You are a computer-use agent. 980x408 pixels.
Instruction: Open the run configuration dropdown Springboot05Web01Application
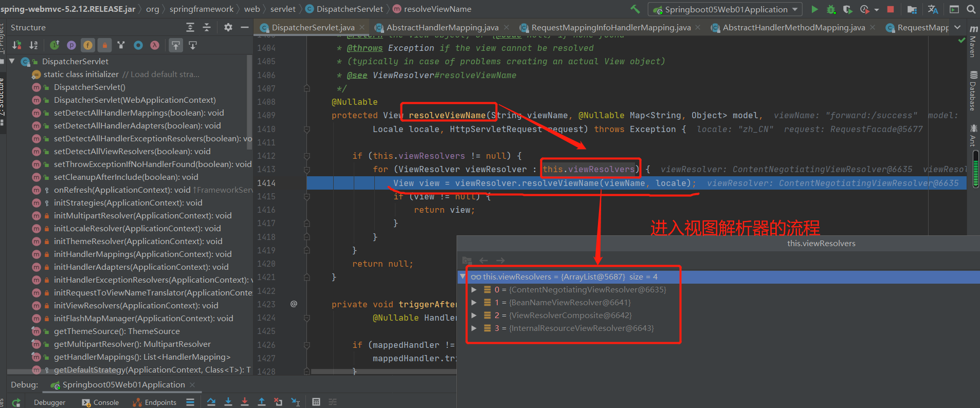pyautogui.click(x=725, y=9)
